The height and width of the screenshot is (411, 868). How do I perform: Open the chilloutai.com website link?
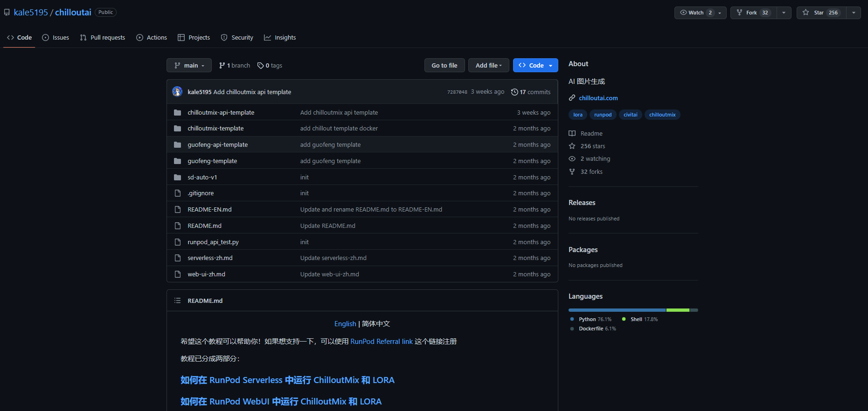coord(598,98)
